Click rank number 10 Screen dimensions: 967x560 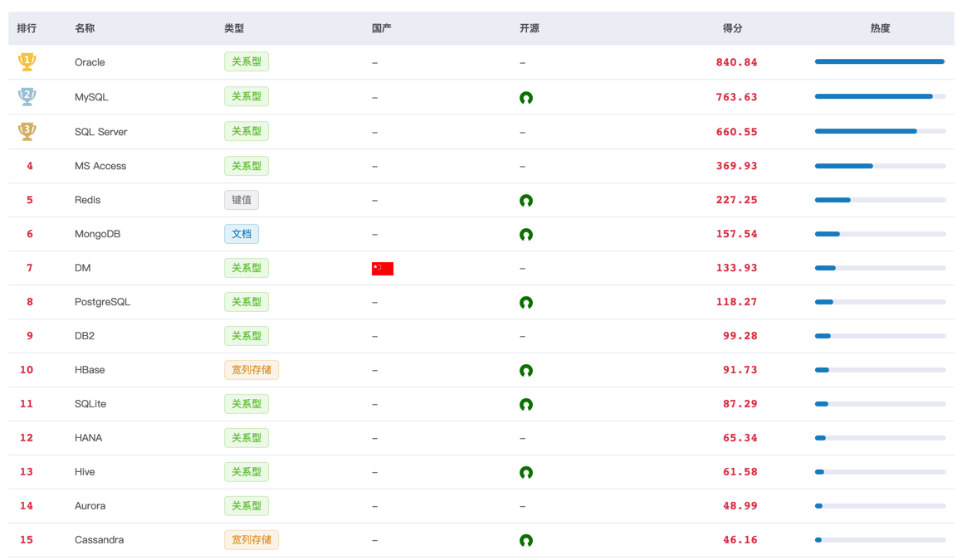(27, 369)
